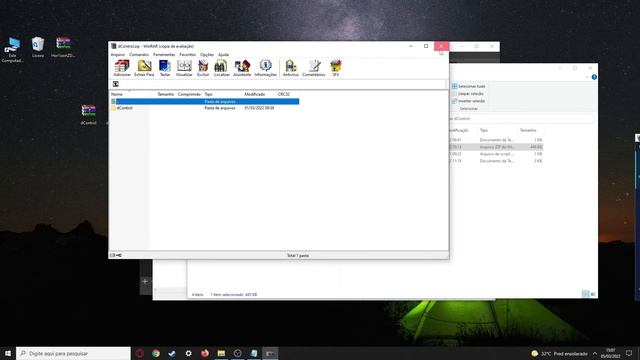640x360 pixels.
Task: Open the Ajuda menu
Action: point(223,55)
